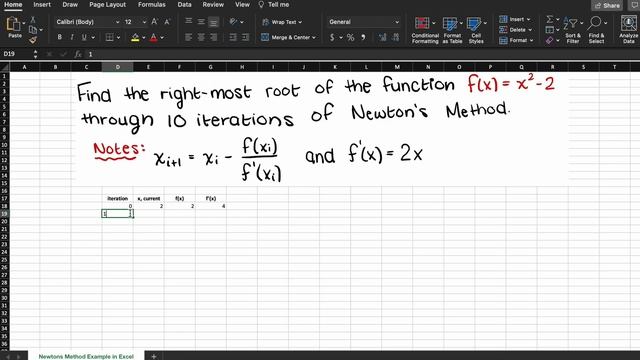Cut selection with the scissors icon

[x=33, y=20]
